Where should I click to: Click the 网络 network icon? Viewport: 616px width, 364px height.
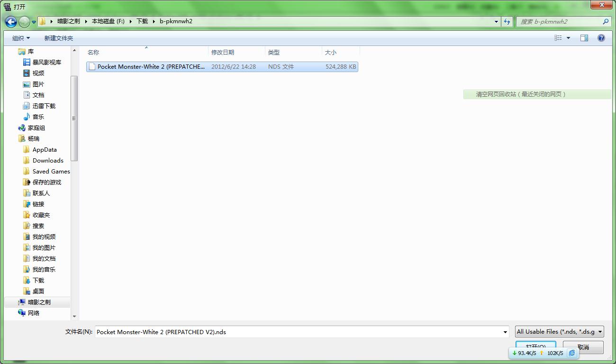coord(21,313)
